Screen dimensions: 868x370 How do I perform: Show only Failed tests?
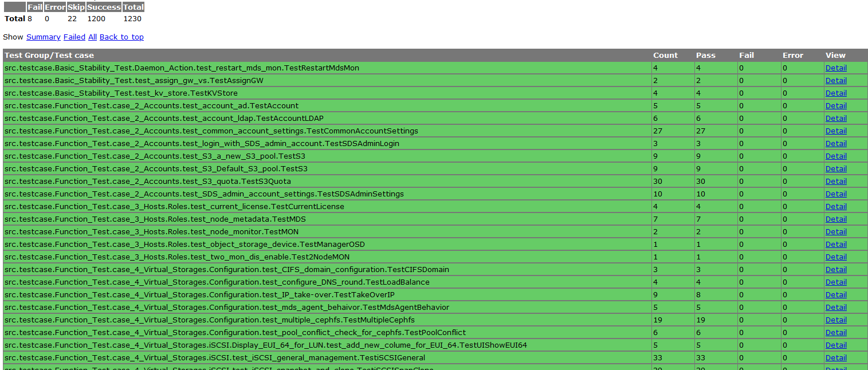(74, 37)
